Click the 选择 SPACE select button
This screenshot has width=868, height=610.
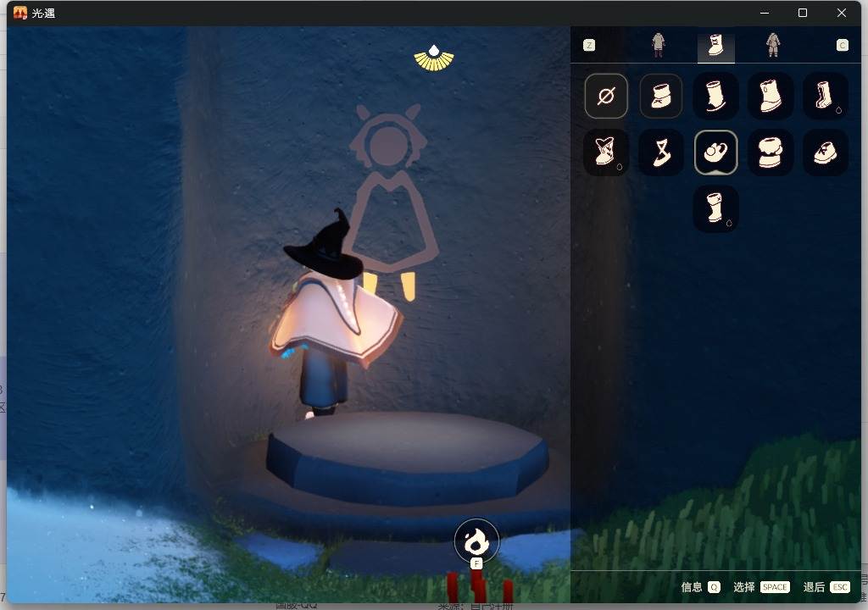pos(761,587)
